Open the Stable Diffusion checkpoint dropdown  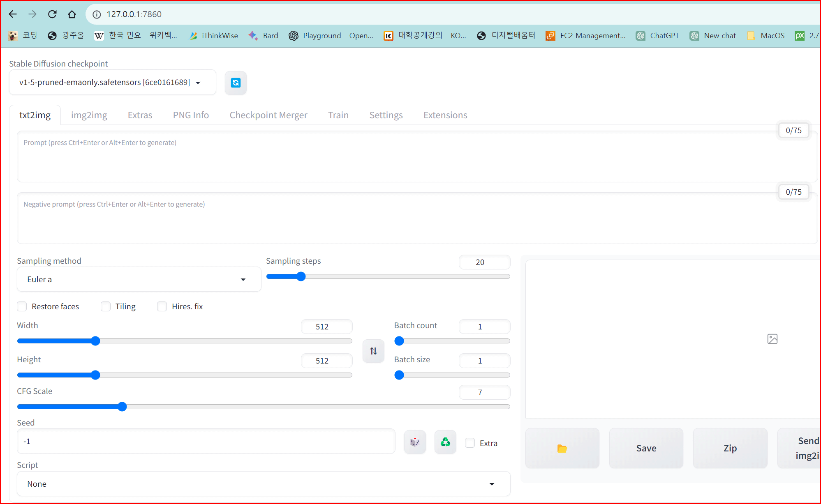[112, 83]
